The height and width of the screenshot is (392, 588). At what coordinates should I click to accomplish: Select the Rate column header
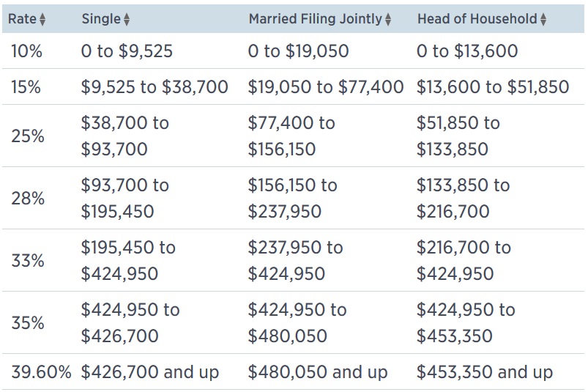[x=22, y=19]
